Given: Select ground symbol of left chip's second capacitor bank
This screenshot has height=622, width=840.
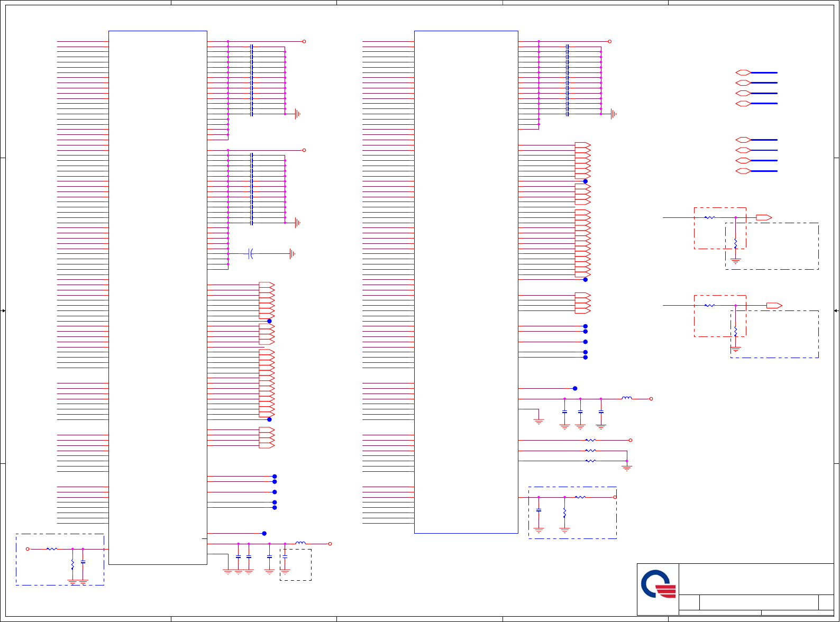Looking at the screenshot, I should pos(298,223).
